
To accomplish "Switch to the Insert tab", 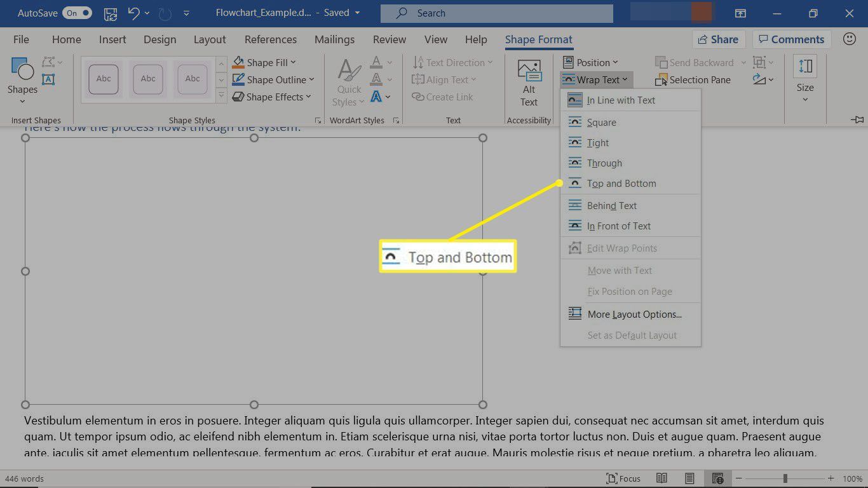I will coord(112,39).
